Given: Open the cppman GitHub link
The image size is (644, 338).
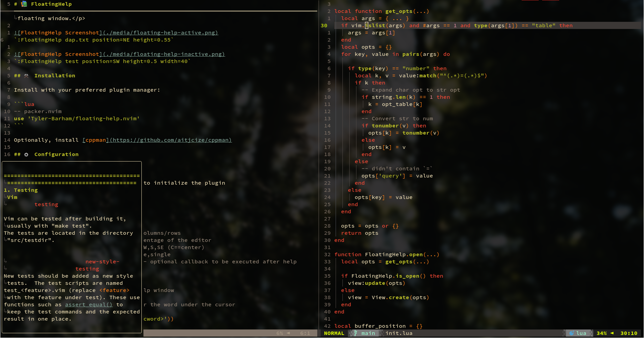Looking at the screenshot, I should coord(157,140).
